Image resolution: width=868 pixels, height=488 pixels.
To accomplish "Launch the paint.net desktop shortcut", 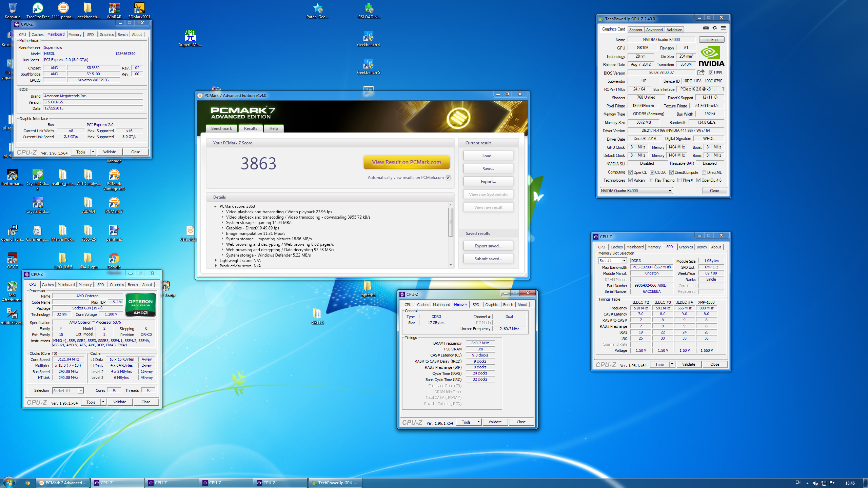I will click(x=114, y=233).
